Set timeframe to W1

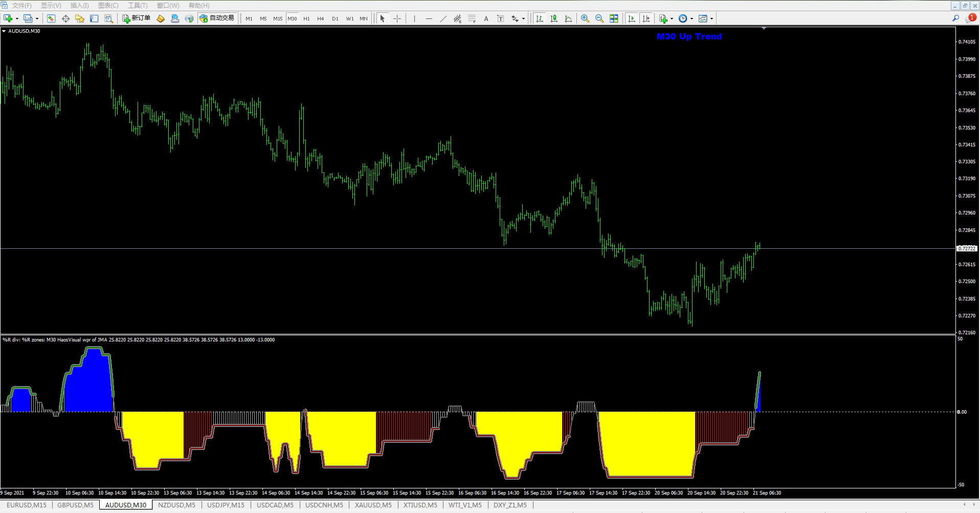tap(349, 18)
